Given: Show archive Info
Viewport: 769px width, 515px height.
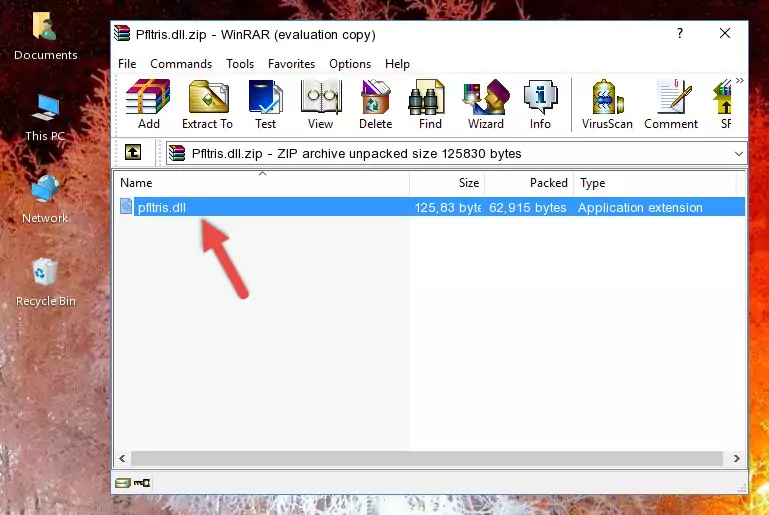Looking at the screenshot, I should pos(540,104).
